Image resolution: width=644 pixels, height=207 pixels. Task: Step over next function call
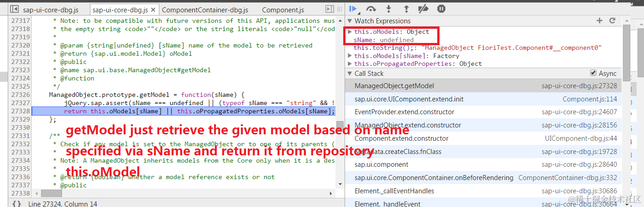pyautogui.click(x=371, y=9)
